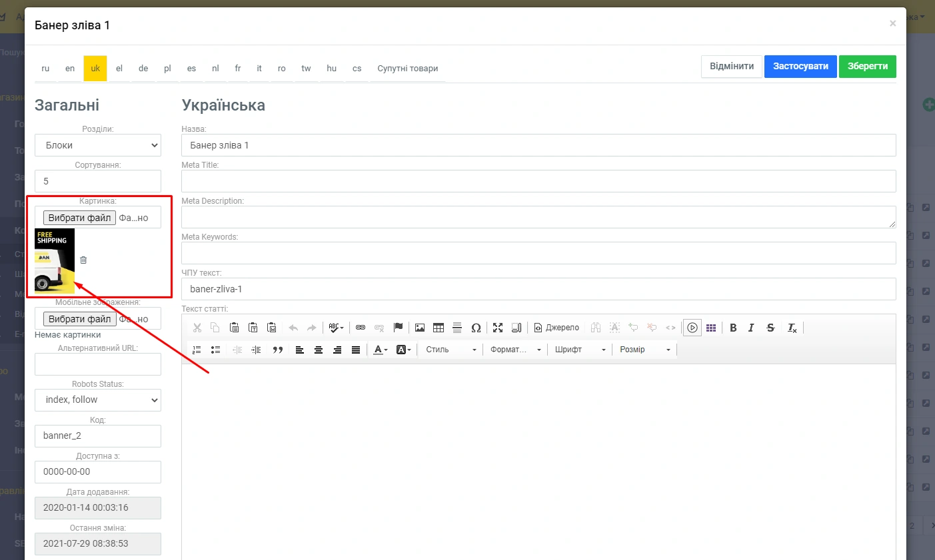Screen dimensions: 935x560
Task: Toggle strikethrough formatting
Action: pos(770,328)
